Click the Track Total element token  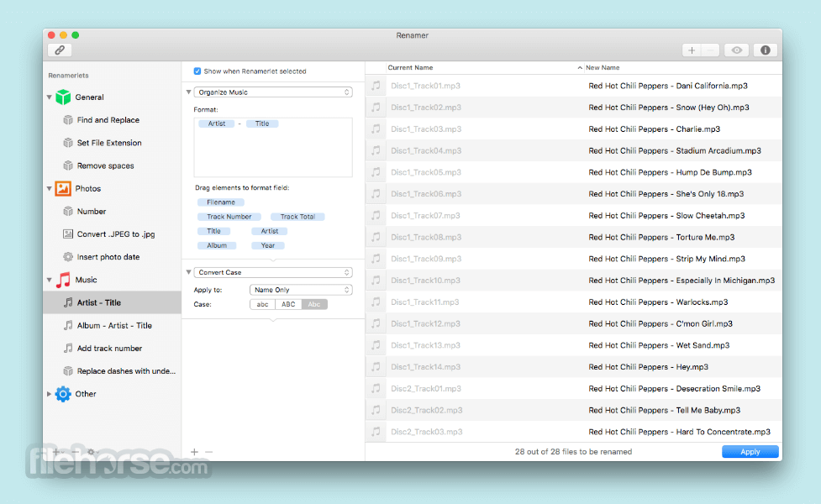click(297, 217)
